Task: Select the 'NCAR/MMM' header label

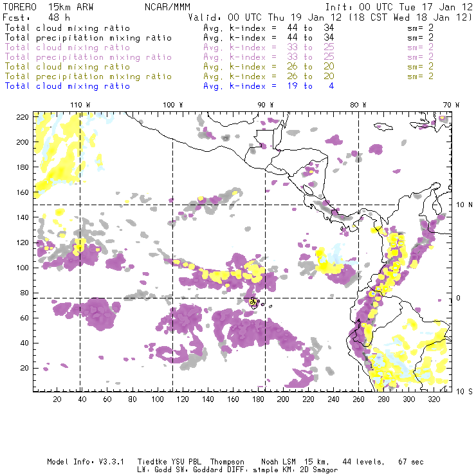Action: tap(168, 7)
